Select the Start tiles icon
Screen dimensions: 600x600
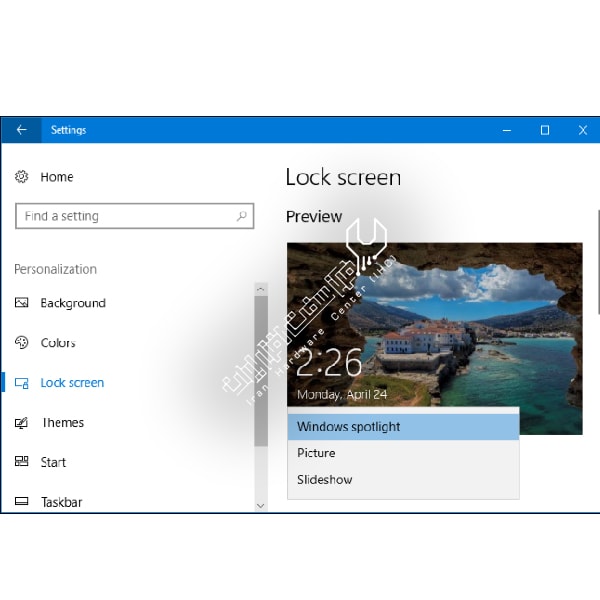pyautogui.click(x=21, y=461)
